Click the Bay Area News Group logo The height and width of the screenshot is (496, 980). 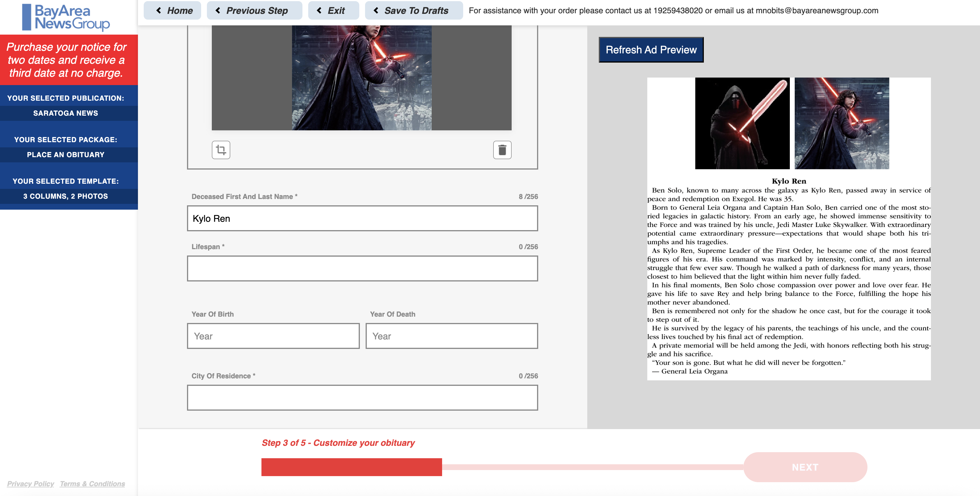(x=66, y=17)
